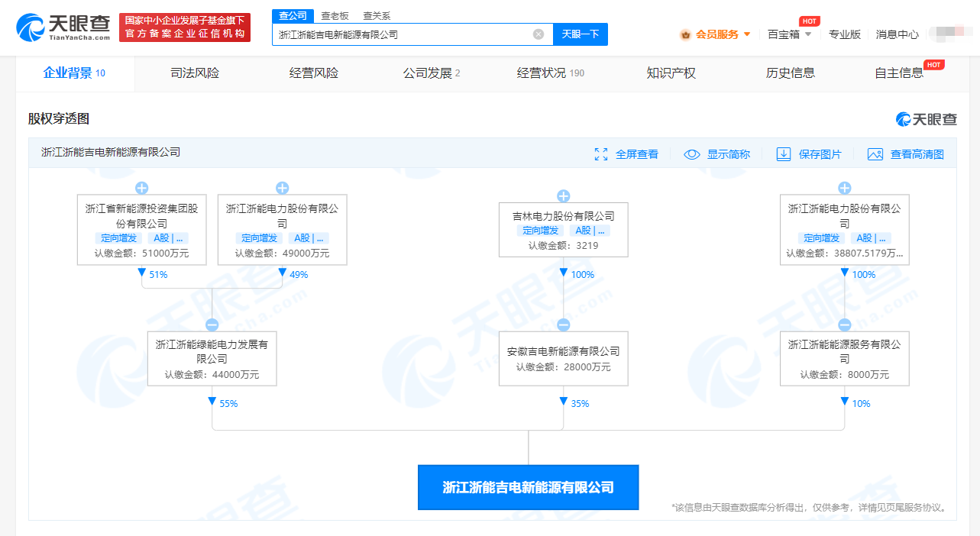Click the blurred user avatar in the header
Screen dimensions: 980x536
click(x=952, y=34)
